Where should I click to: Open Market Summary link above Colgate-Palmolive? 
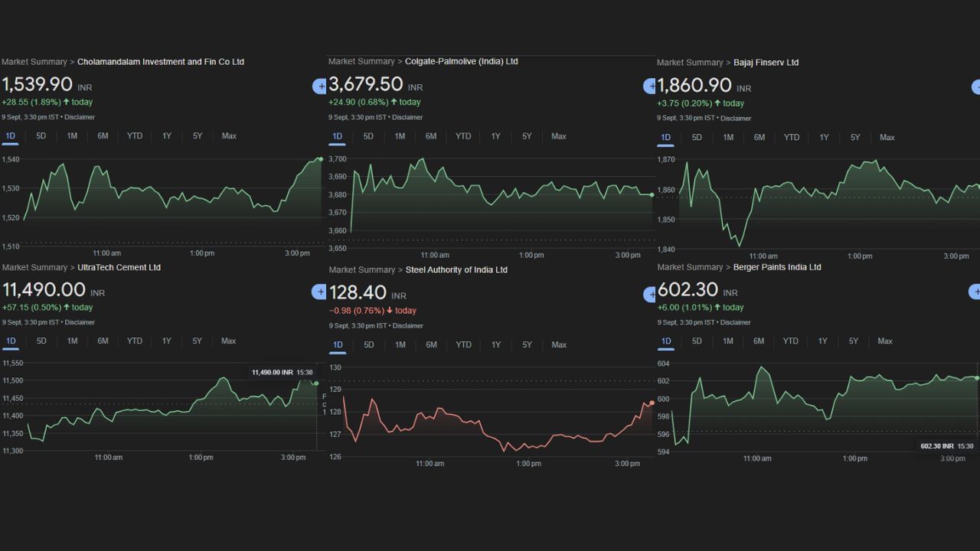click(361, 61)
